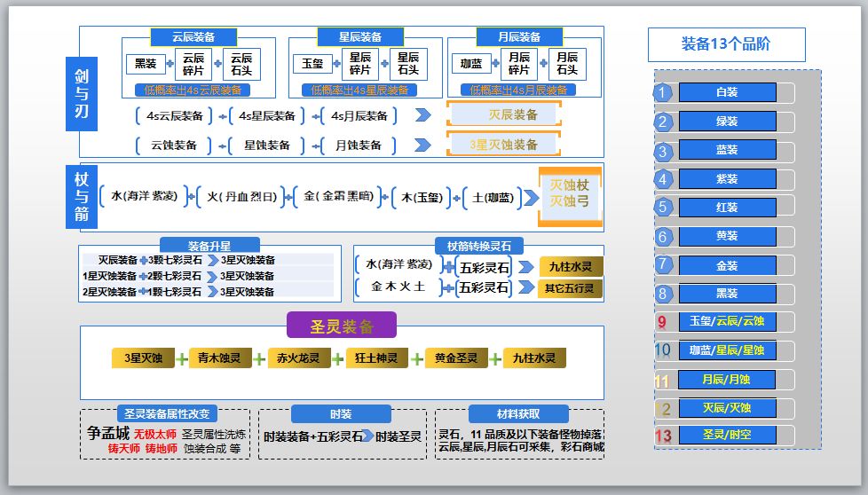The height and width of the screenshot is (495, 868).
Task: Click the green plus after 3星灭蚀
Action: [x=182, y=359]
